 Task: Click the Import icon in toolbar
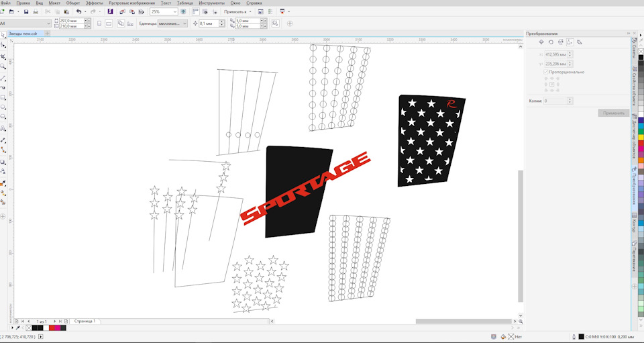(122, 11)
